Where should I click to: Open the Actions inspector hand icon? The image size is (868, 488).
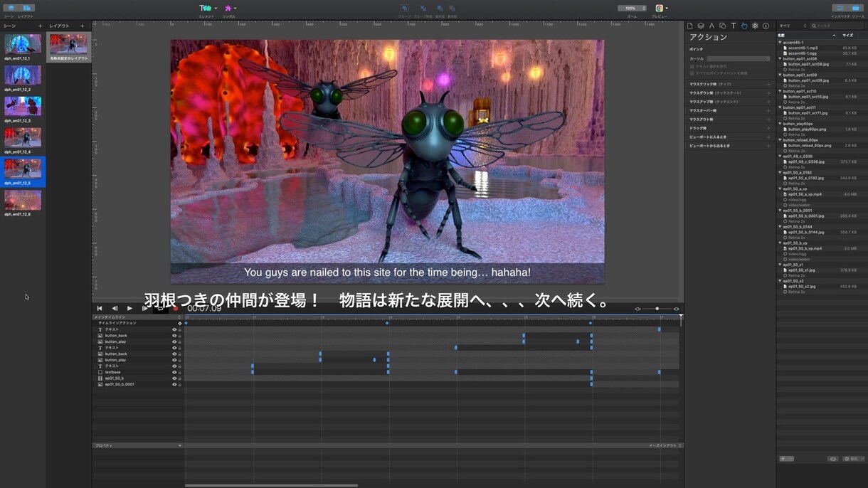(x=744, y=26)
